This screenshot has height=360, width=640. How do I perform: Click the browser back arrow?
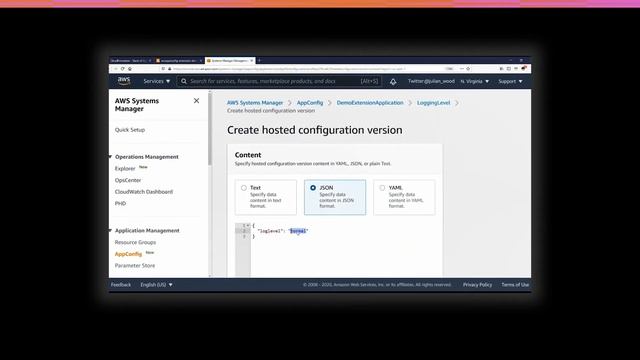(x=115, y=69)
